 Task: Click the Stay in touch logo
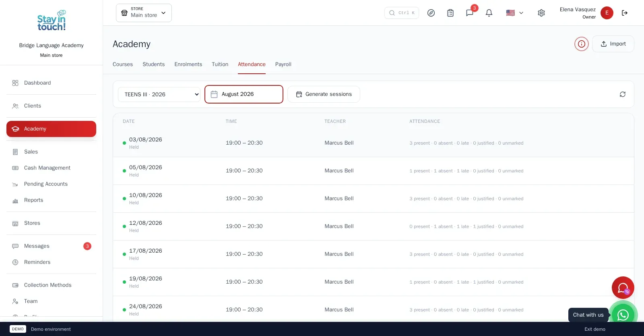[x=52, y=21]
